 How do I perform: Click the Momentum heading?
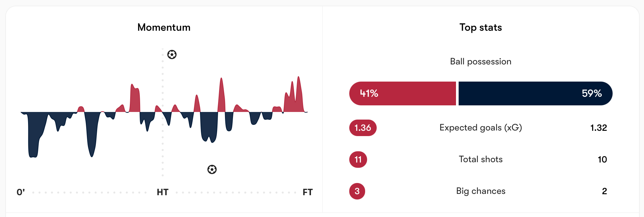tap(164, 27)
